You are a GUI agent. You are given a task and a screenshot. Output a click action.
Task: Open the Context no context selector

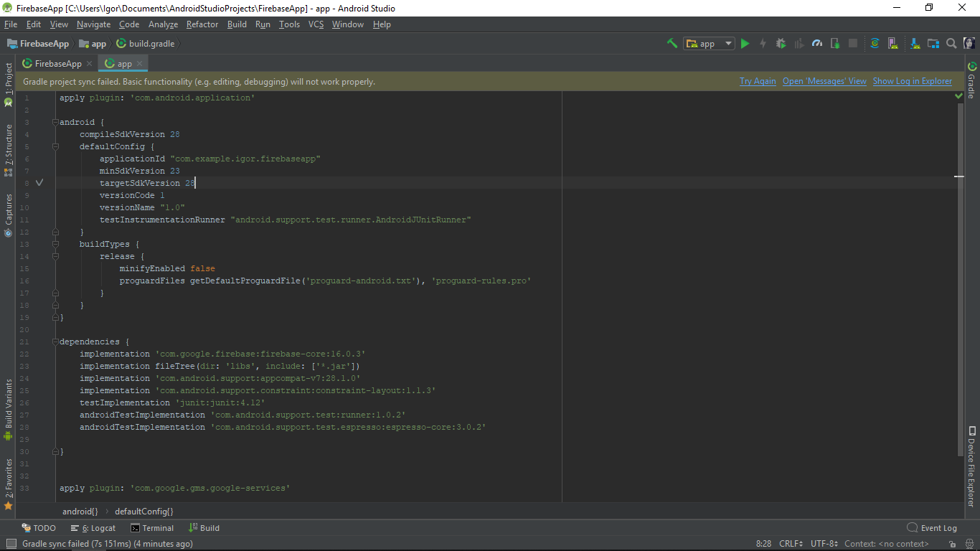click(887, 544)
